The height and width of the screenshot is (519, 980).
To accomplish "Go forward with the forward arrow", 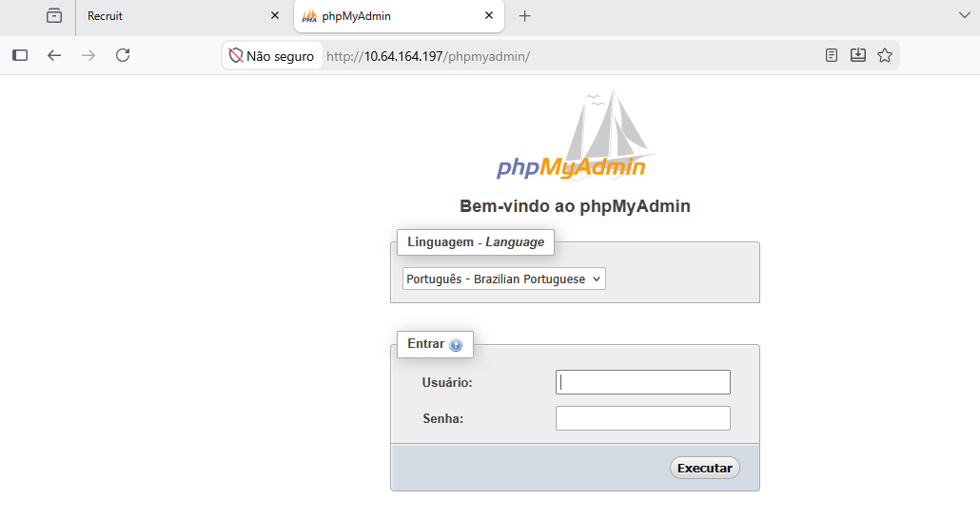I will click(88, 55).
